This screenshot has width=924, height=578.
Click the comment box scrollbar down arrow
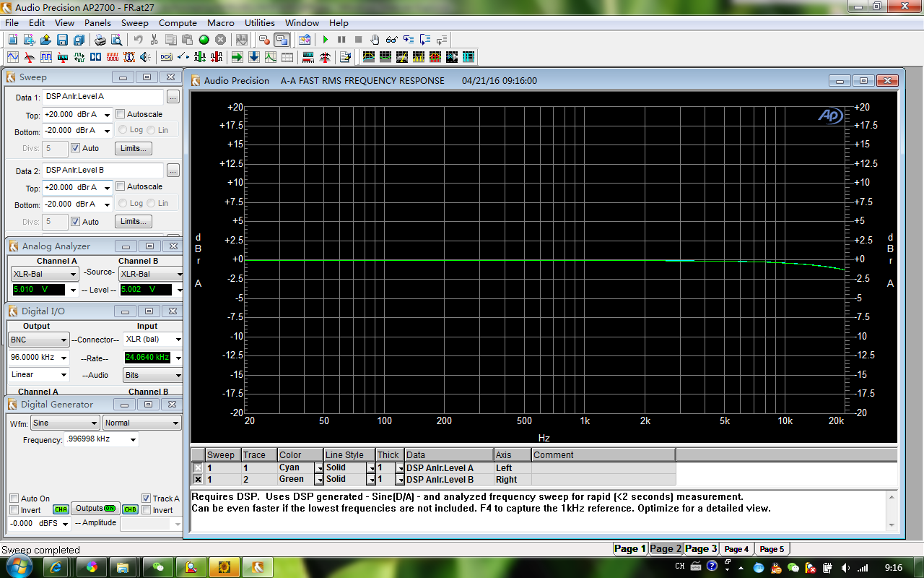coord(892,525)
